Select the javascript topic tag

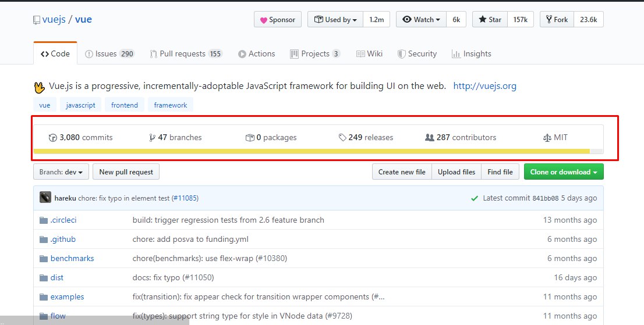tap(80, 105)
